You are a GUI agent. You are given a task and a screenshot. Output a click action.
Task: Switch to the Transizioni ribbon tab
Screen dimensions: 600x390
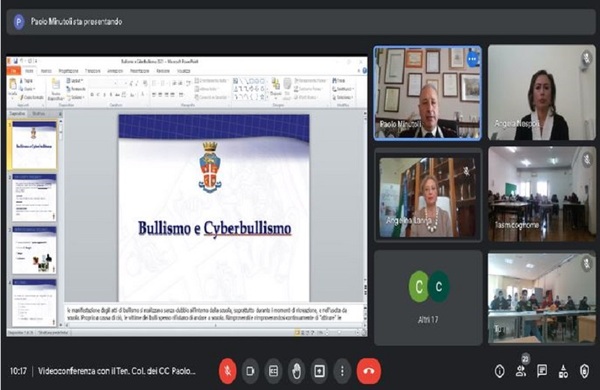93,71
